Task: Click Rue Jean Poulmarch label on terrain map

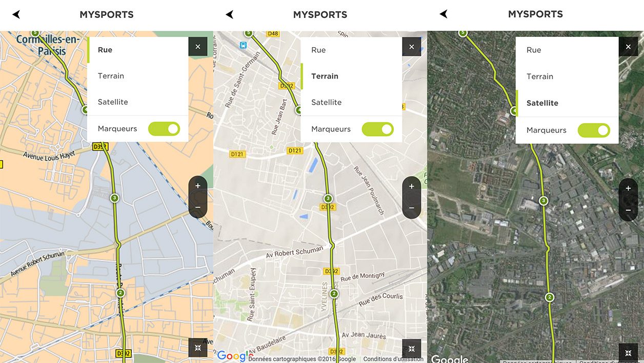Action: (x=368, y=189)
